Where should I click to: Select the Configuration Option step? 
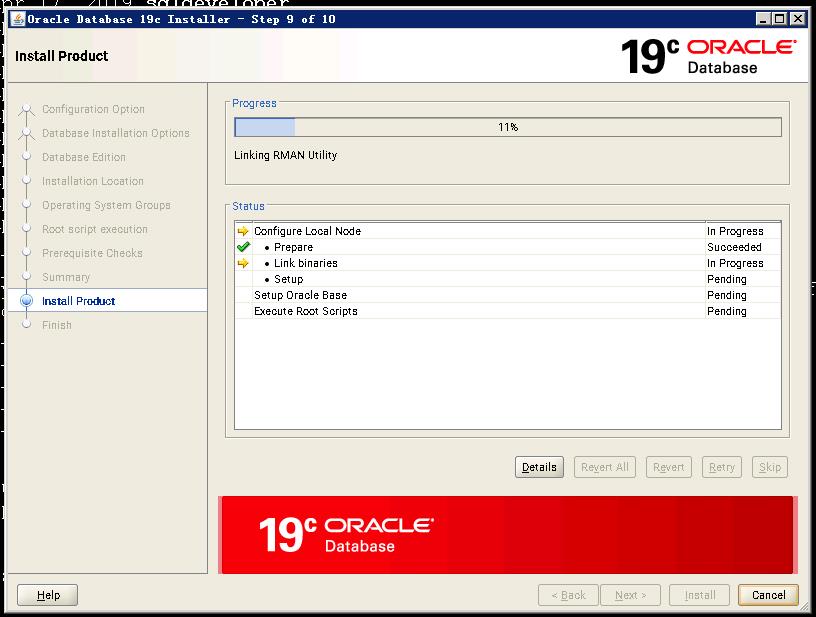click(93, 109)
